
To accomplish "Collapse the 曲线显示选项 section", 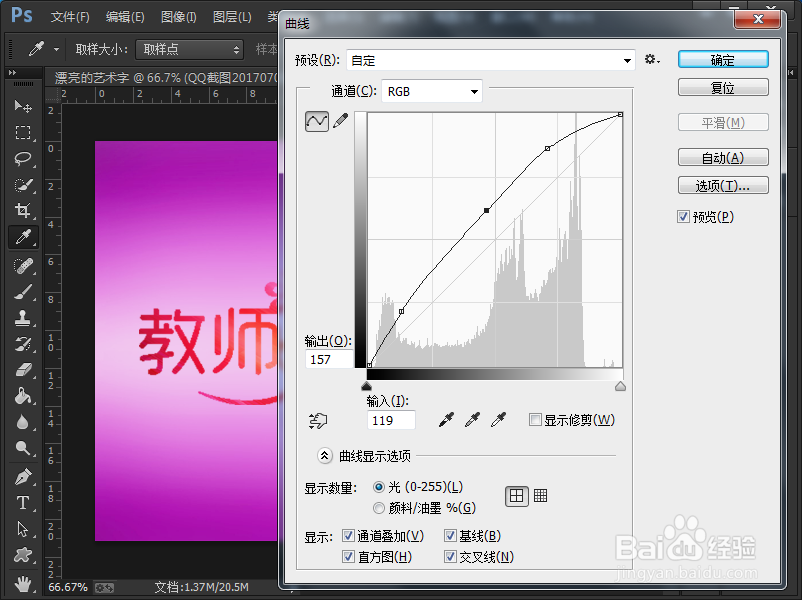I will pos(325,456).
